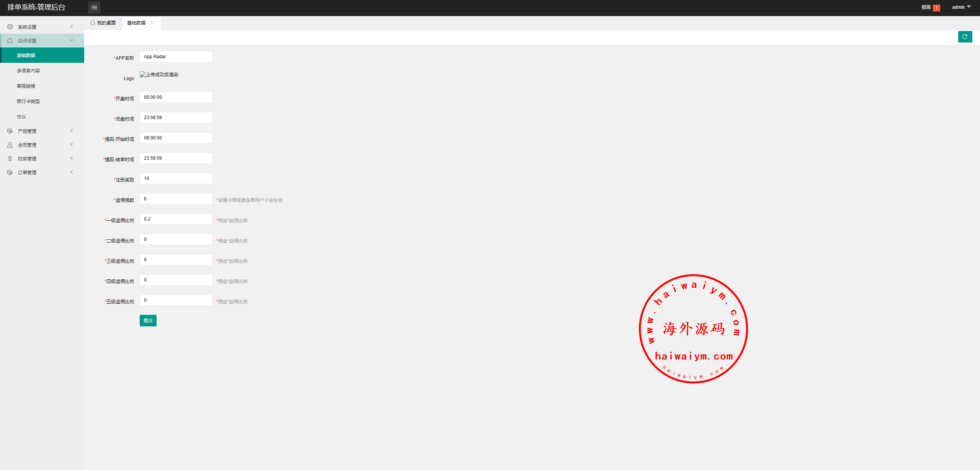Click the 订单管理 box icon
The width and height of the screenshot is (980, 470).
[x=10, y=172]
